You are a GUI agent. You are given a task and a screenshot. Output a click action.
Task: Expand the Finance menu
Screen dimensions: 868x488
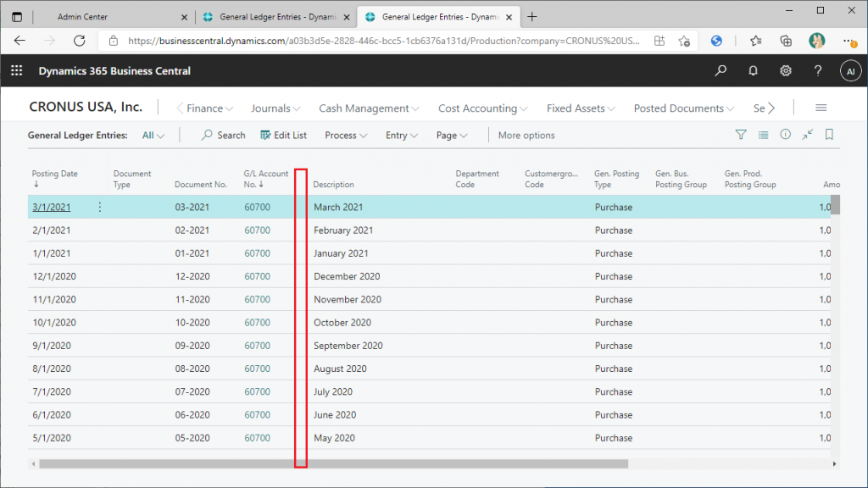(x=210, y=108)
